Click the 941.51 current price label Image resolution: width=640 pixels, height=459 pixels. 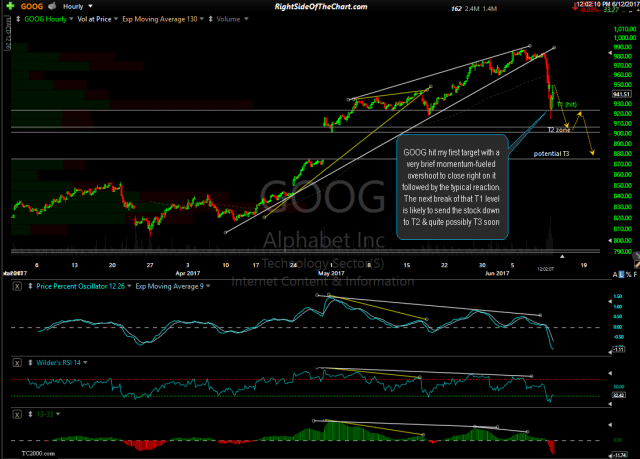pos(621,94)
